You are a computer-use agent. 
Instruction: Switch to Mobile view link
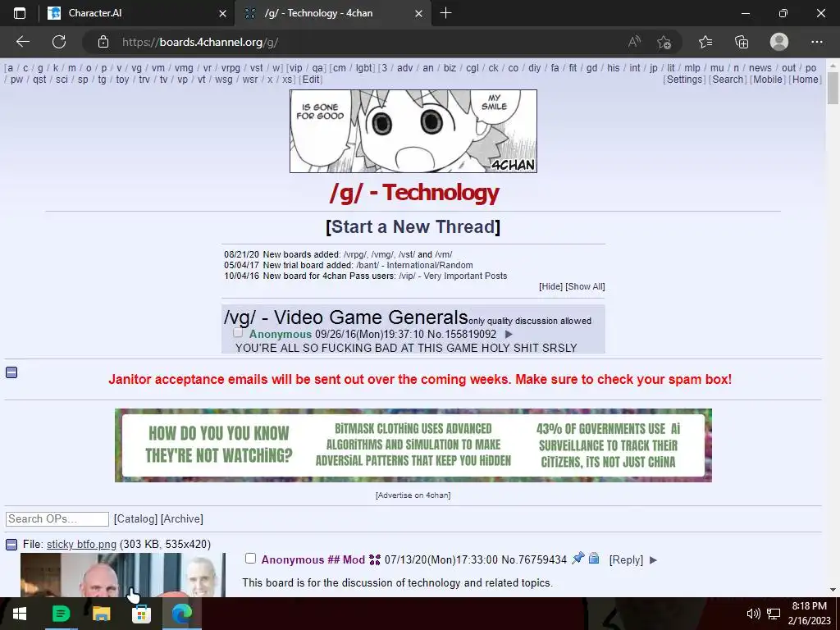pyautogui.click(x=768, y=80)
